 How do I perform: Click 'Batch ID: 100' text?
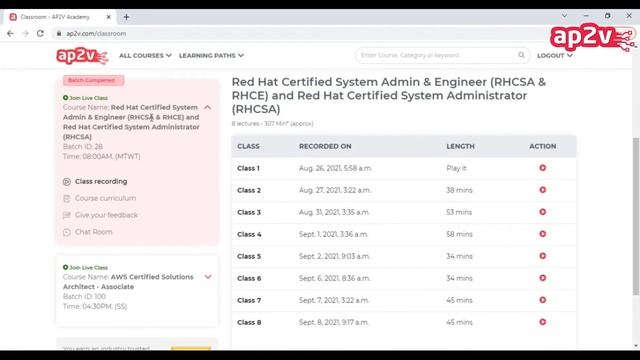84,296
